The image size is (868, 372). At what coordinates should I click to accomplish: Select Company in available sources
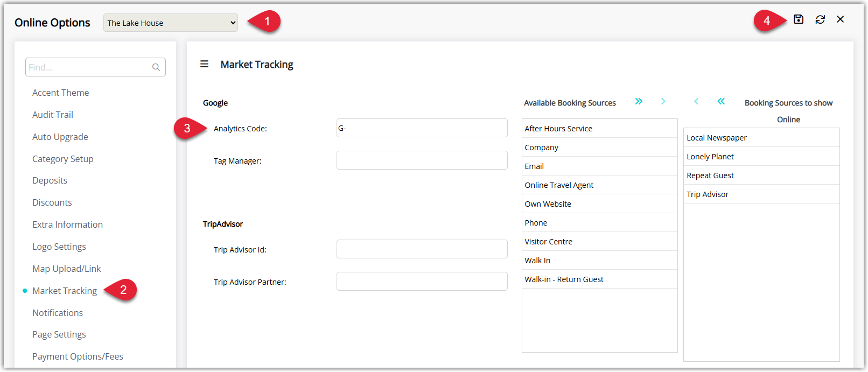[x=600, y=148]
